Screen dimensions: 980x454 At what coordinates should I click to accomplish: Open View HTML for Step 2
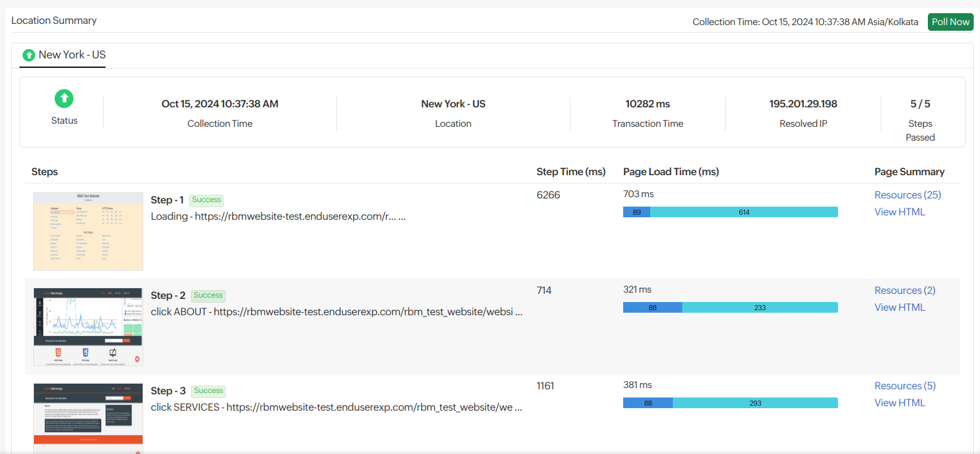click(x=900, y=307)
